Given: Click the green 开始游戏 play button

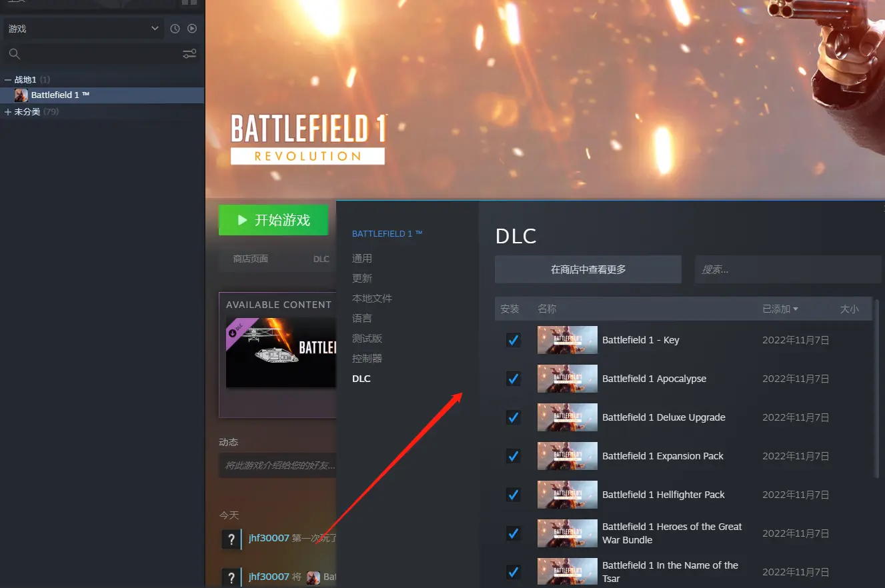Looking at the screenshot, I should [273, 220].
